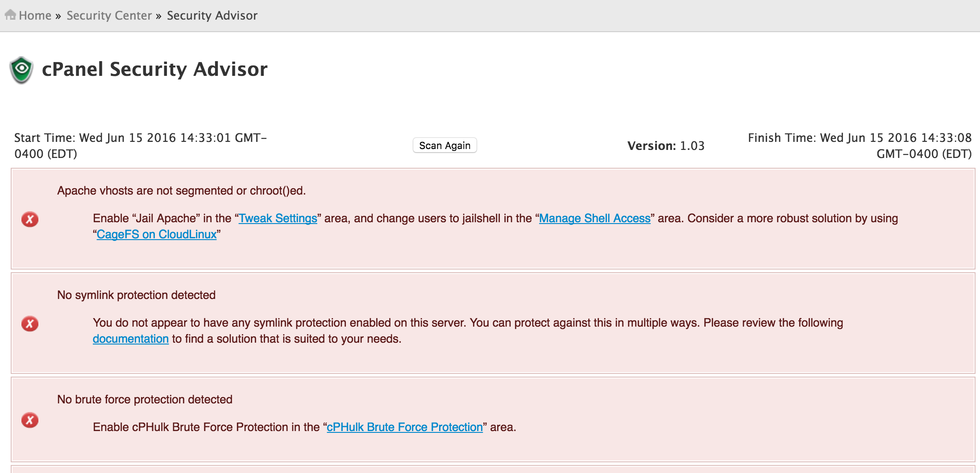Image resolution: width=980 pixels, height=473 pixels.
Task: Open the symlink protection documentation link
Action: [130, 339]
